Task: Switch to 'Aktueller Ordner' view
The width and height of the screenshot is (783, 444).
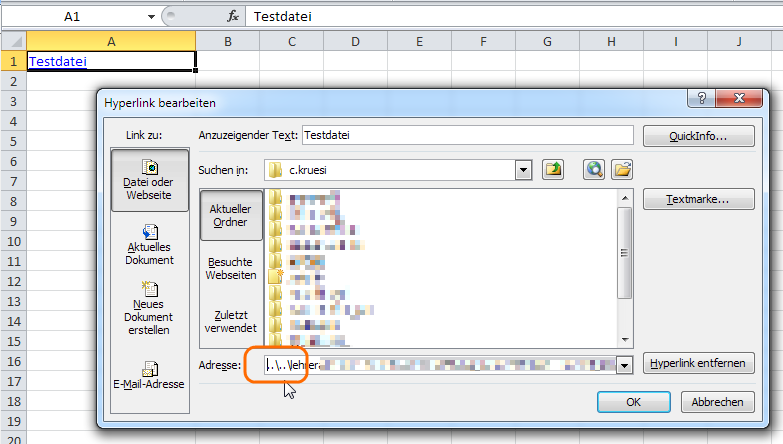Action: pyautogui.click(x=231, y=215)
